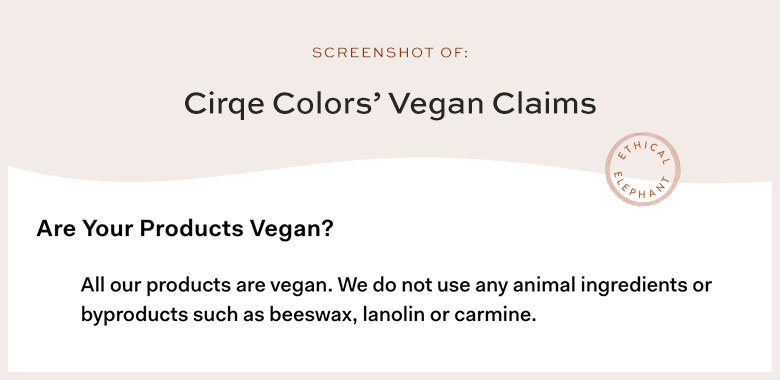Image resolution: width=780 pixels, height=380 pixels.
Task: Click the word 'Colors'' in the title
Action: tap(326, 103)
